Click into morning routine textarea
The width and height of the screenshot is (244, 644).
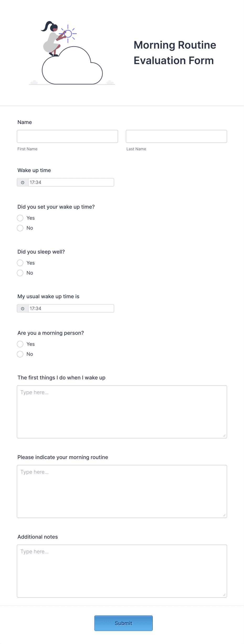tap(122, 491)
